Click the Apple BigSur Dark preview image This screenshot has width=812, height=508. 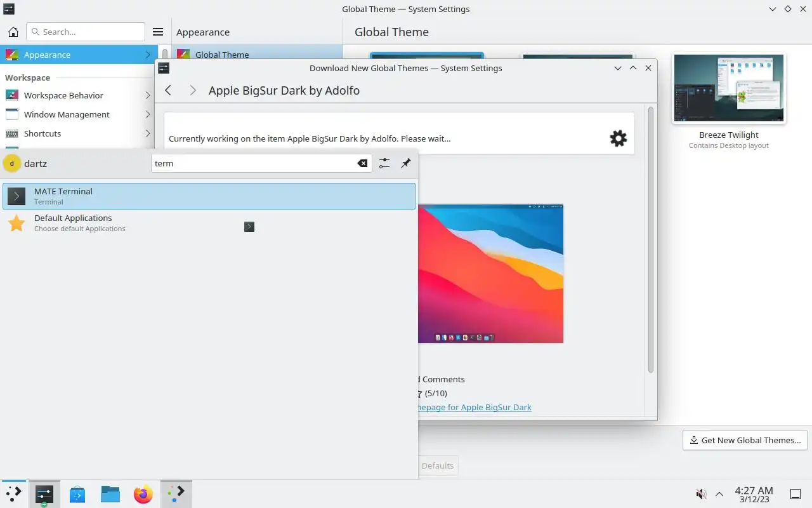coord(490,273)
